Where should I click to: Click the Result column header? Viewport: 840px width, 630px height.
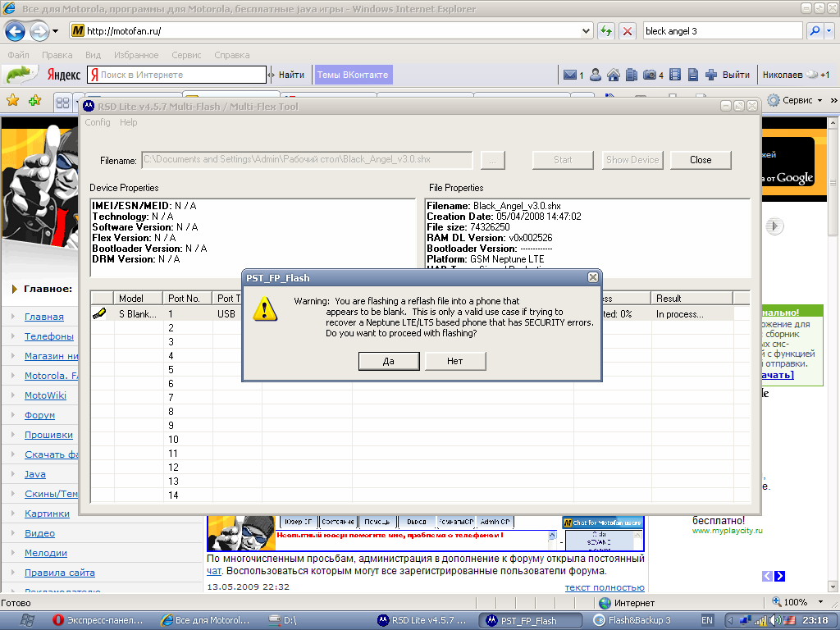point(692,299)
